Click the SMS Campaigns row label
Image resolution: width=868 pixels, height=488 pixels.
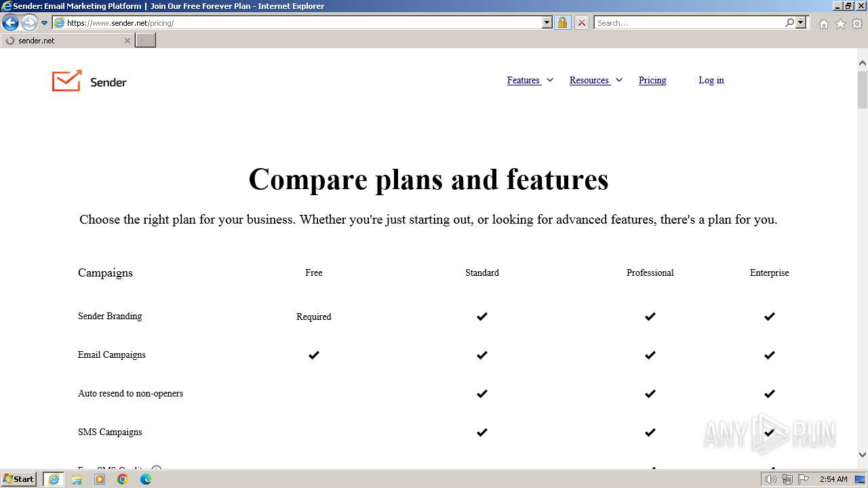[x=110, y=432]
